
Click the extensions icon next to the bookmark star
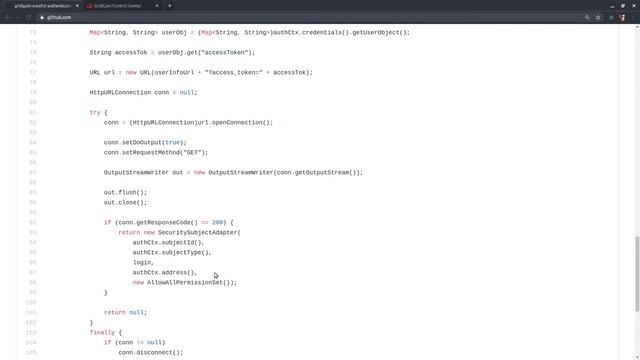pos(611,18)
